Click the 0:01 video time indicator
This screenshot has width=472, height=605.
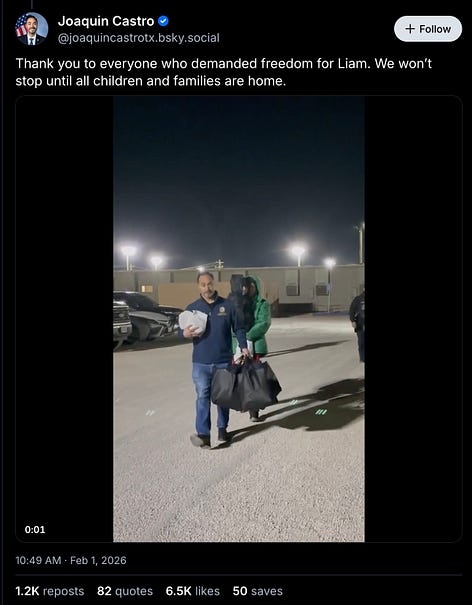pyautogui.click(x=35, y=530)
